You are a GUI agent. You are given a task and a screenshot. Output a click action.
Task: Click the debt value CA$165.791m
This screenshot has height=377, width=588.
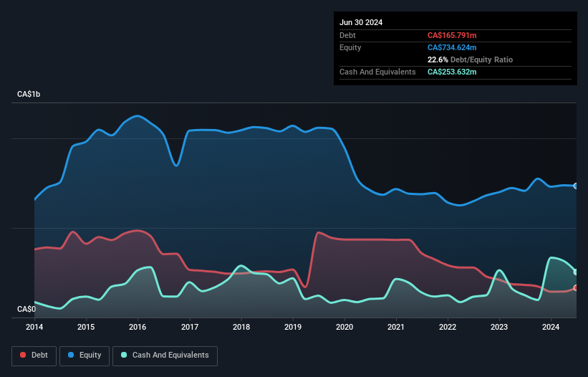pos(452,35)
